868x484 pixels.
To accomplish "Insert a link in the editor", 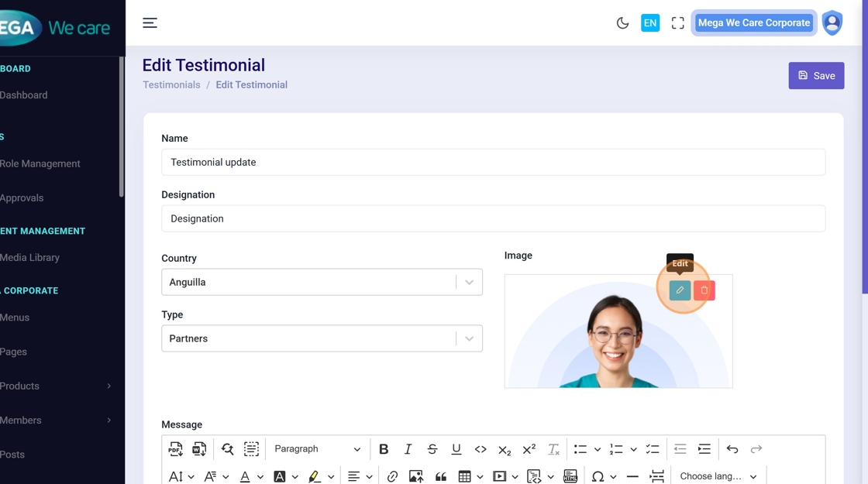I will coord(392,476).
